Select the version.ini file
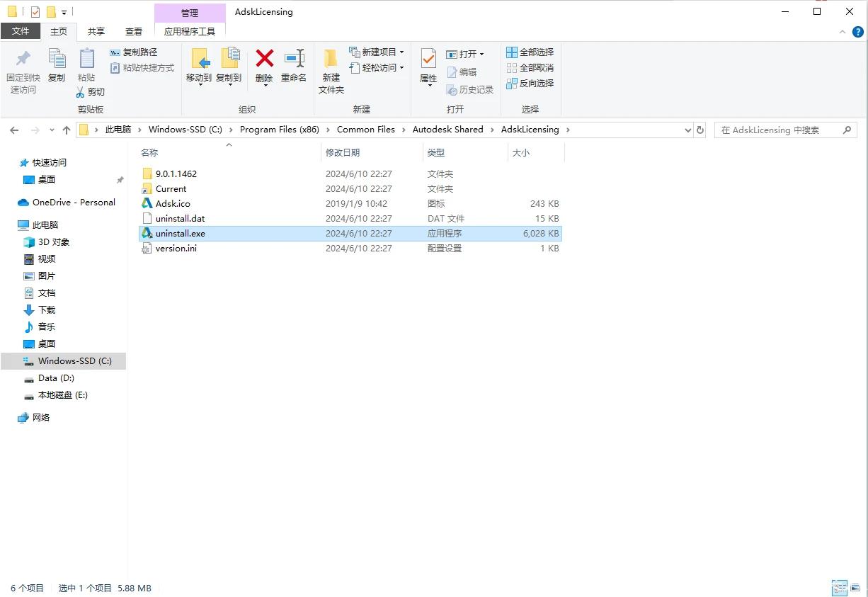The width and height of the screenshot is (868, 597). [x=176, y=249]
